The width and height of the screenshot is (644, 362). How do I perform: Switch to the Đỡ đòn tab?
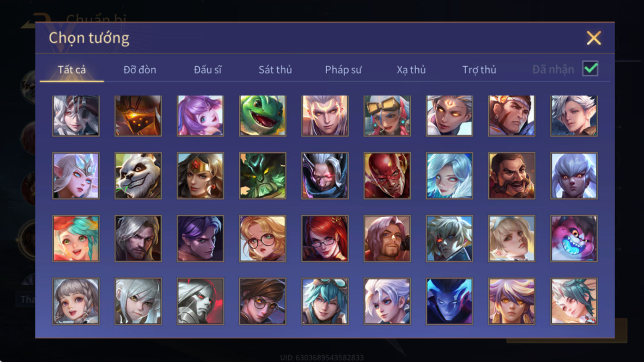click(x=140, y=70)
